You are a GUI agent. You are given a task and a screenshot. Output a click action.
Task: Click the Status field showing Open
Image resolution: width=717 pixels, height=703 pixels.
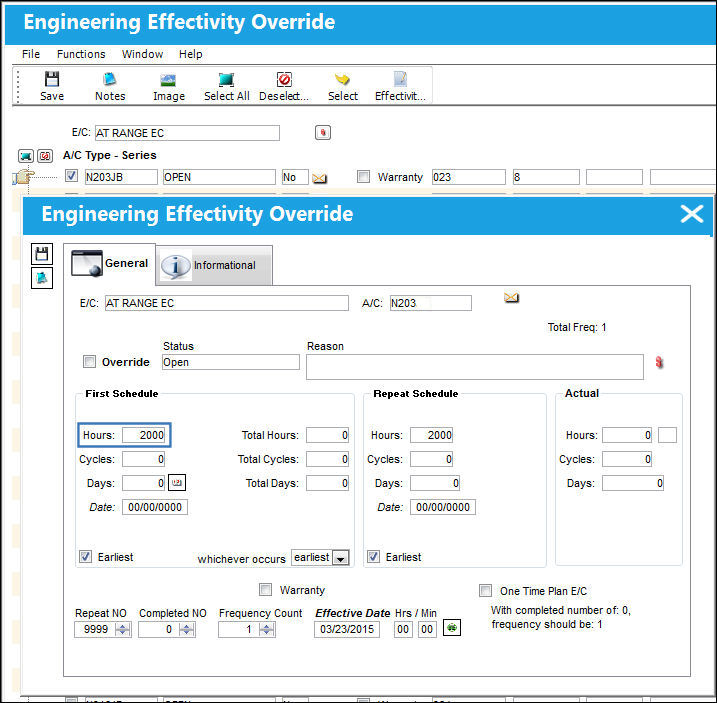231,362
